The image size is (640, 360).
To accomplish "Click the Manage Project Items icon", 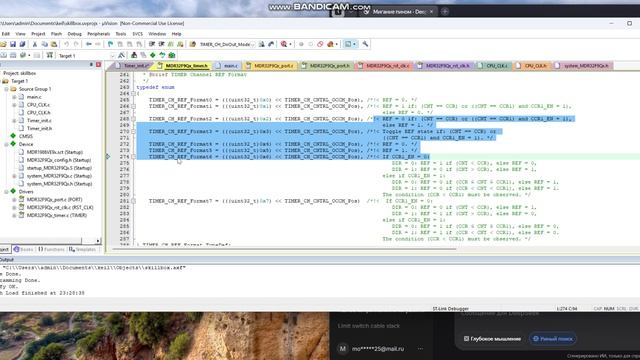I will (x=134, y=55).
